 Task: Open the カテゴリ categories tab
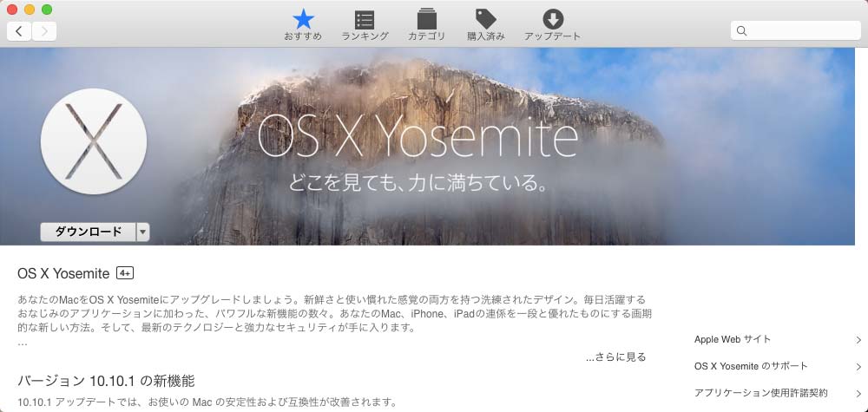coord(426,25)
